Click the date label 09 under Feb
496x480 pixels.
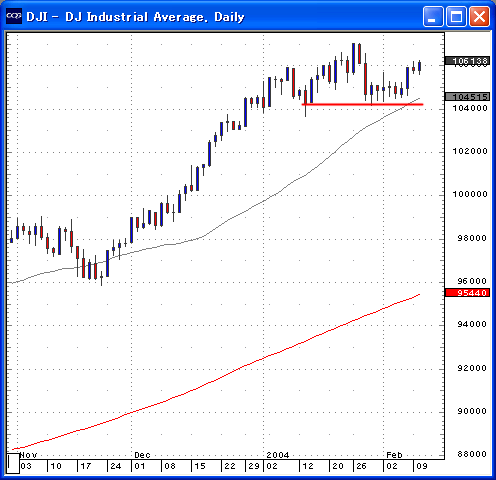coord(422,466)
